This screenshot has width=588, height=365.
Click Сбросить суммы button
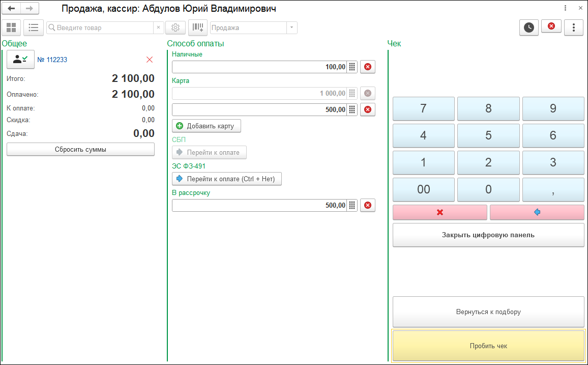click(80, 150)
